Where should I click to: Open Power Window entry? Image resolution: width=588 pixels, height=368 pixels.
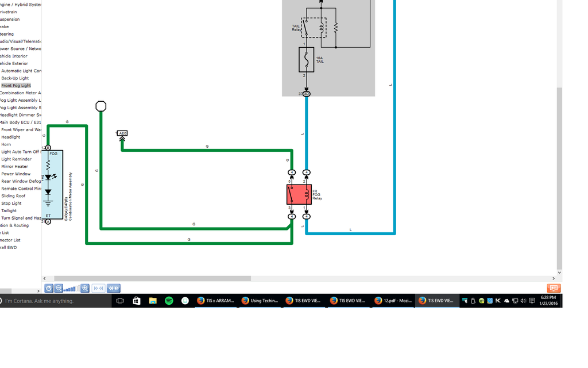[x=16, y=174]
